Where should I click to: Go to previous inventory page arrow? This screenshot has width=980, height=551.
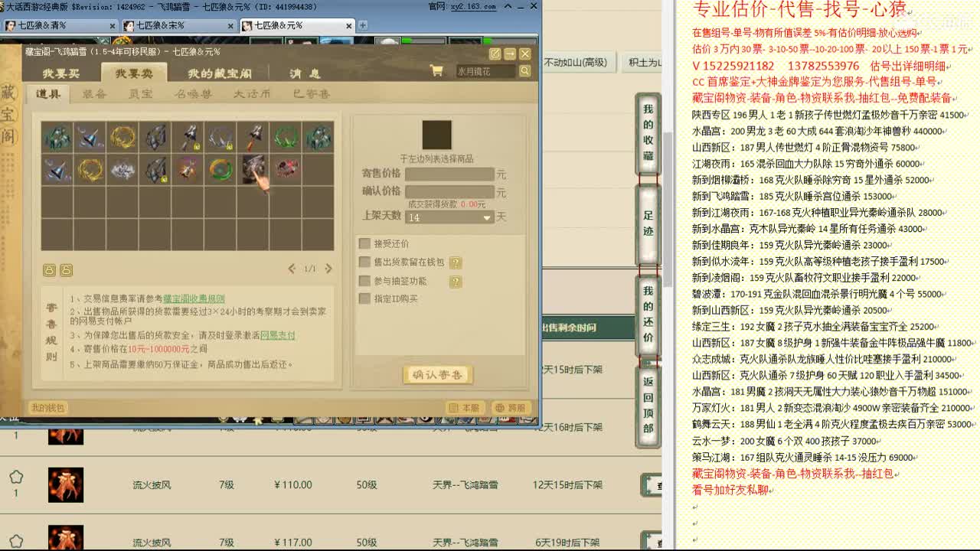[292, 269]
